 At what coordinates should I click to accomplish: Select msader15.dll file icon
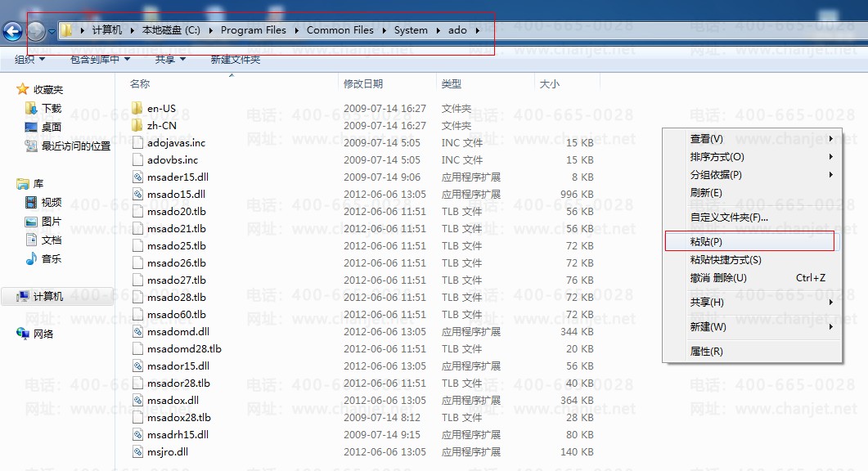coord(137,177)
